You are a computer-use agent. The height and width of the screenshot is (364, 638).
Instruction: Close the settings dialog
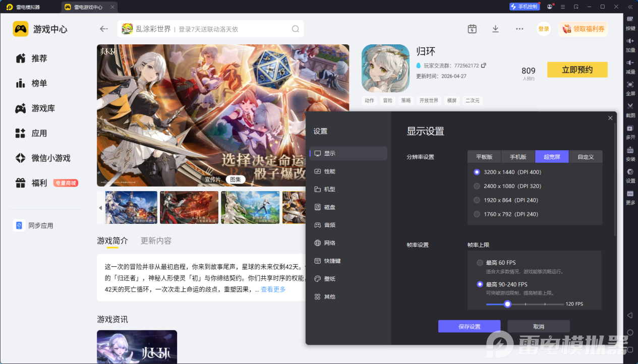pyautogui.click(x=610, y=118)
